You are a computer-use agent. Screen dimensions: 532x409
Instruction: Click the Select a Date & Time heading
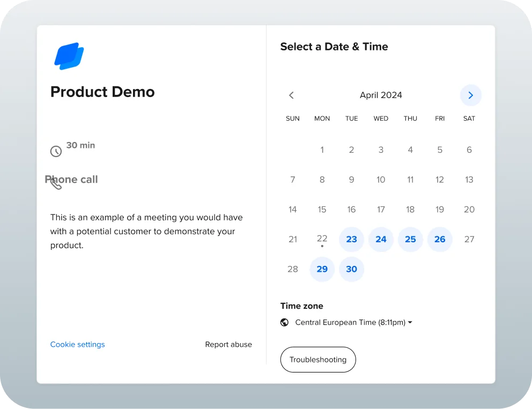[334, 47]
